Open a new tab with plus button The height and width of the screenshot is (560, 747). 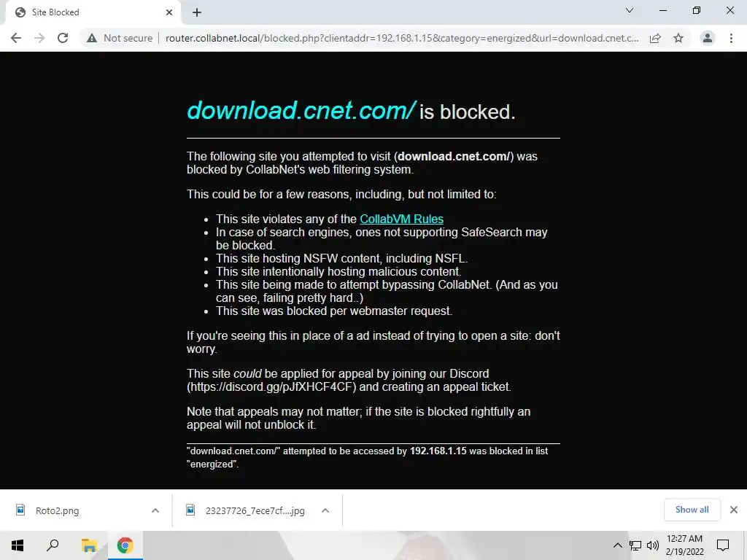(x=197, y=12)
